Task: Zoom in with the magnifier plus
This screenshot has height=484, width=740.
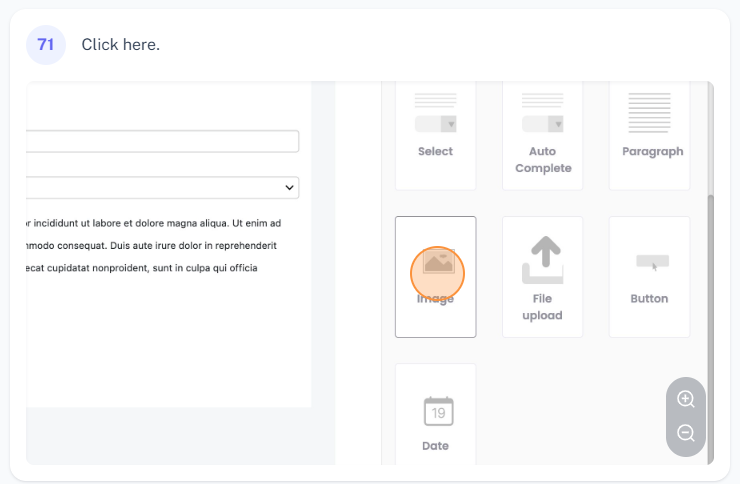Action: pos(686,399)
